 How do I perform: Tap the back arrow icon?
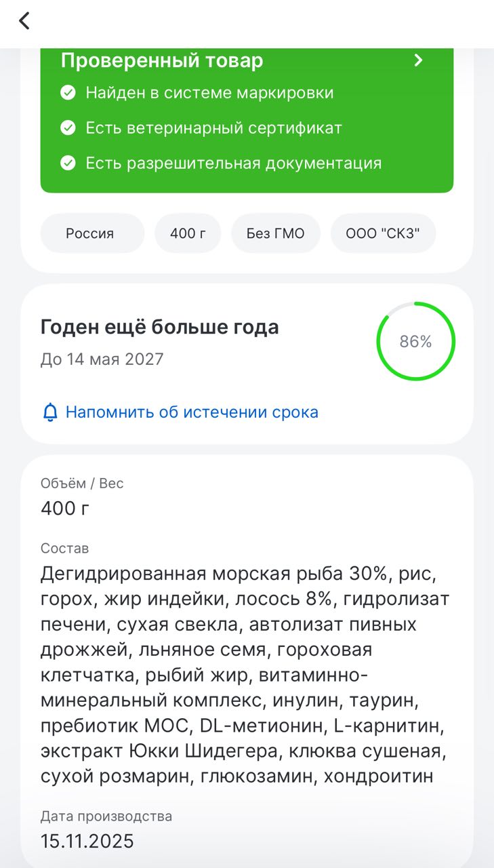click(x=24, y=21)
